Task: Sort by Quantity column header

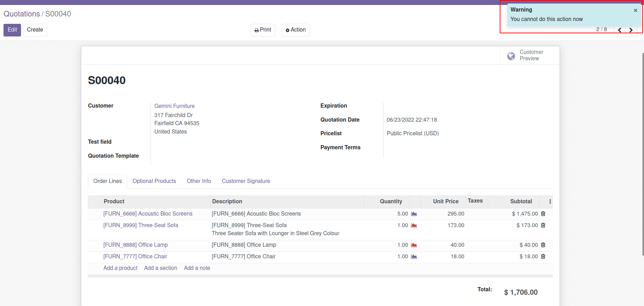Action: [387, 202]
